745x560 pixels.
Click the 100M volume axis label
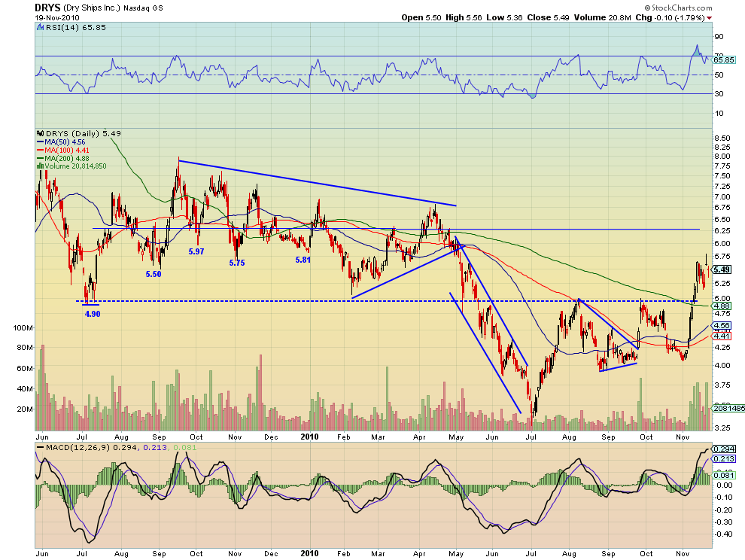pos(23,328)
